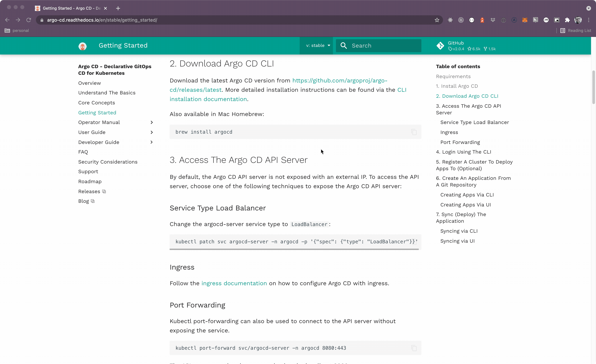Image resolution: width=596 pixels, height=364 pixels.
Task: Click the browser address bar
Action: click(x=239, y=20)
